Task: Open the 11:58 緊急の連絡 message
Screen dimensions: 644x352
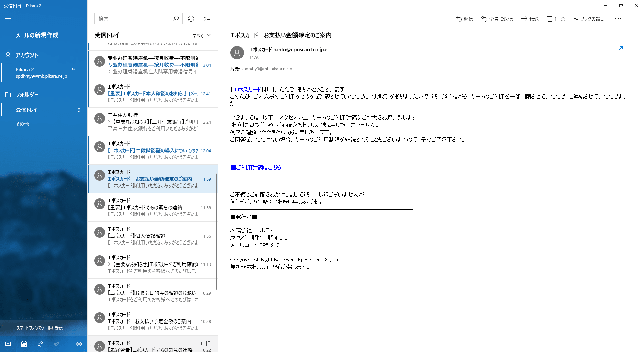Action: [x=153, y=207]
